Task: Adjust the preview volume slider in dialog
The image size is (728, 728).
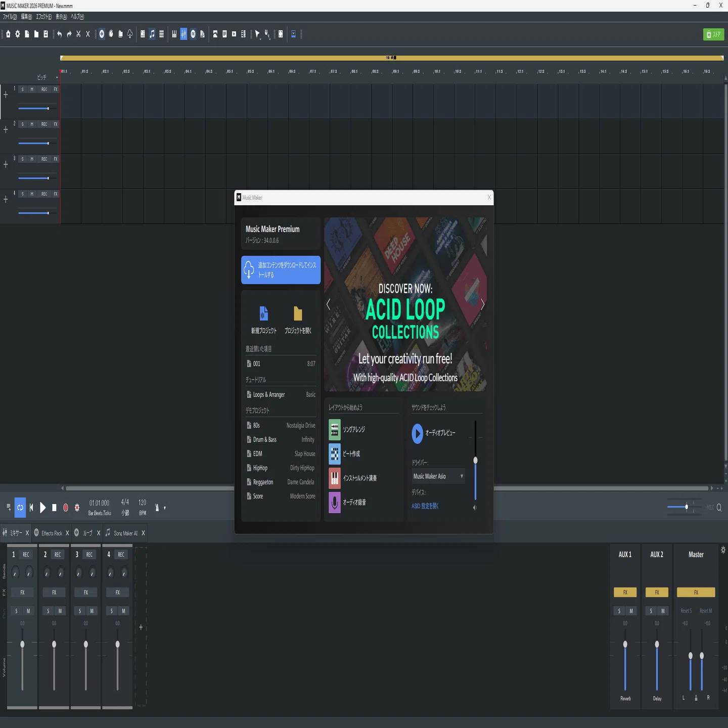Action: point(475,460)
